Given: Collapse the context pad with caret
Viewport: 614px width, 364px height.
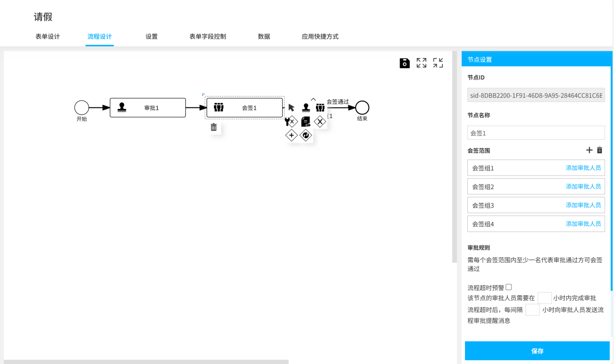Looking at the screenshot, I should [x=313, y=99].
